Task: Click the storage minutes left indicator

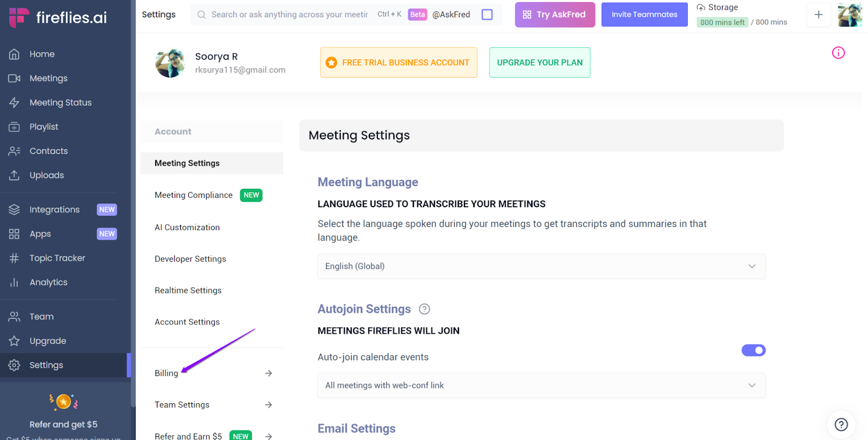Action: pos(722,22)
